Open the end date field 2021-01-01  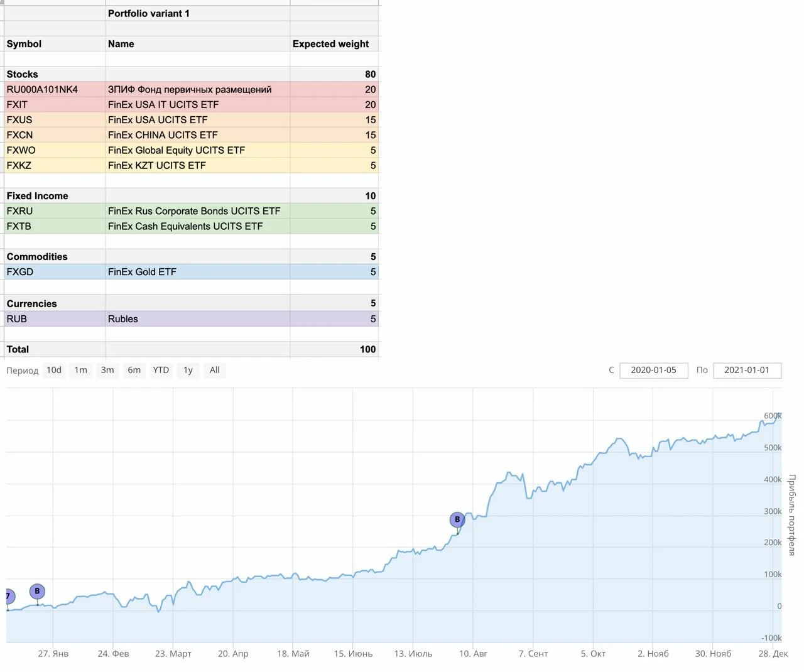(x=747, y=370)
